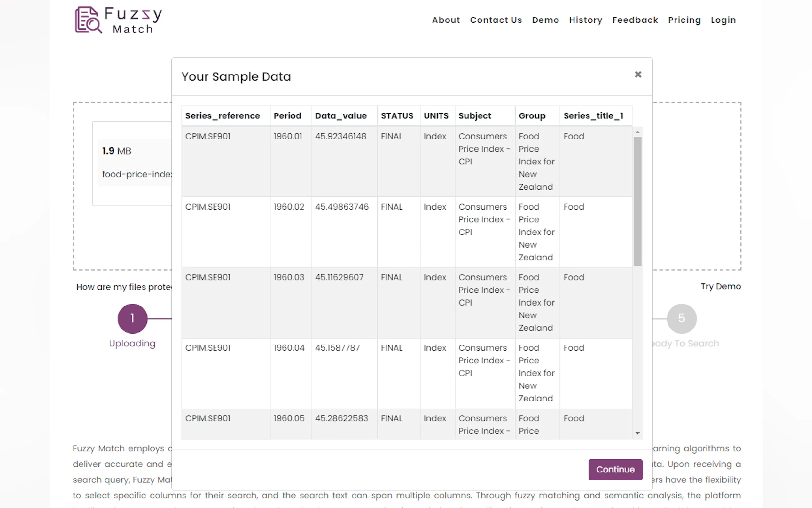812x508 pixels.
Task: Click the Fuzzy Match logo icon
Action: point(88,20)
